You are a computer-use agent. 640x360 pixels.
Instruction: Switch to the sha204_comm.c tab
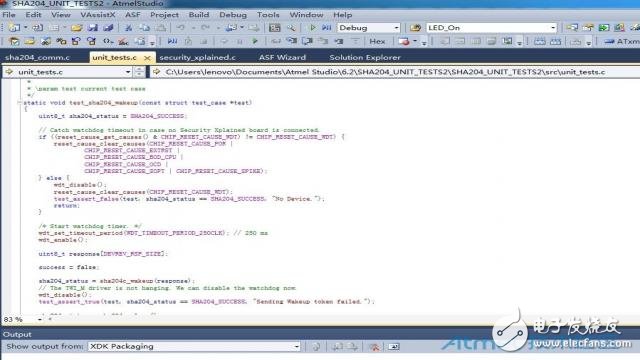(x=38, y=58)
